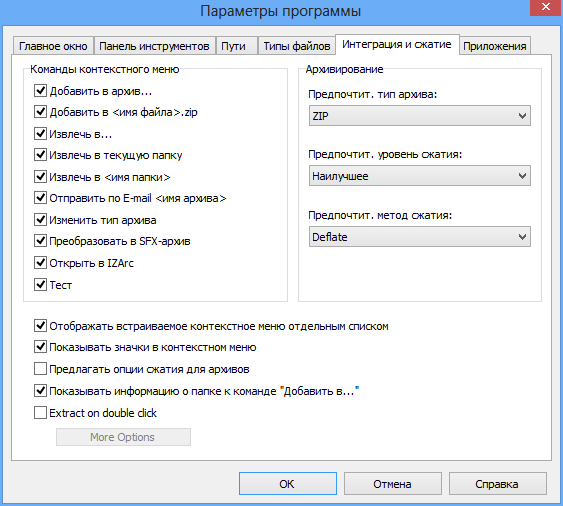Screen dimensions: 563x506
Task: Uncheck 'Преобразовать в SFX-архив'
Action: tap(40, 241)
